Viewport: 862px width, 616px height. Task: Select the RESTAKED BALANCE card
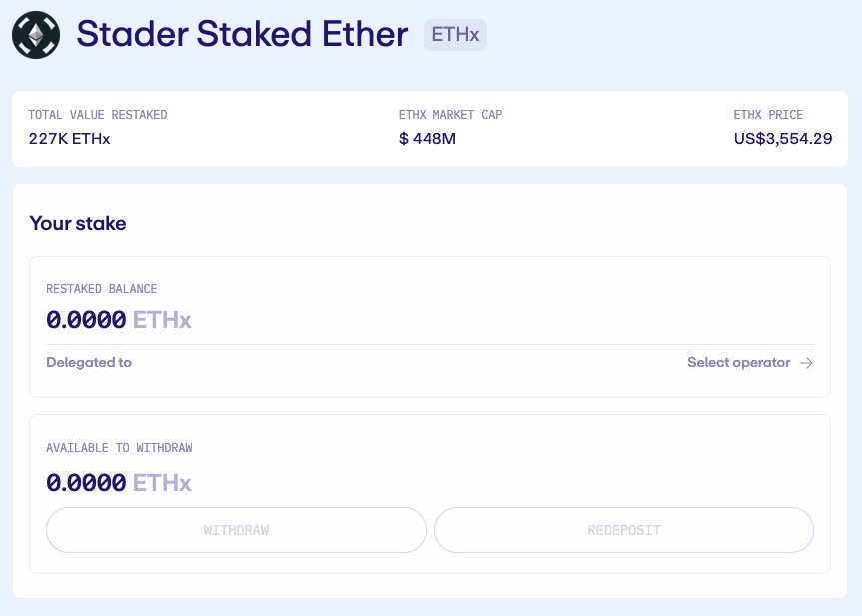tap(430, 325)
